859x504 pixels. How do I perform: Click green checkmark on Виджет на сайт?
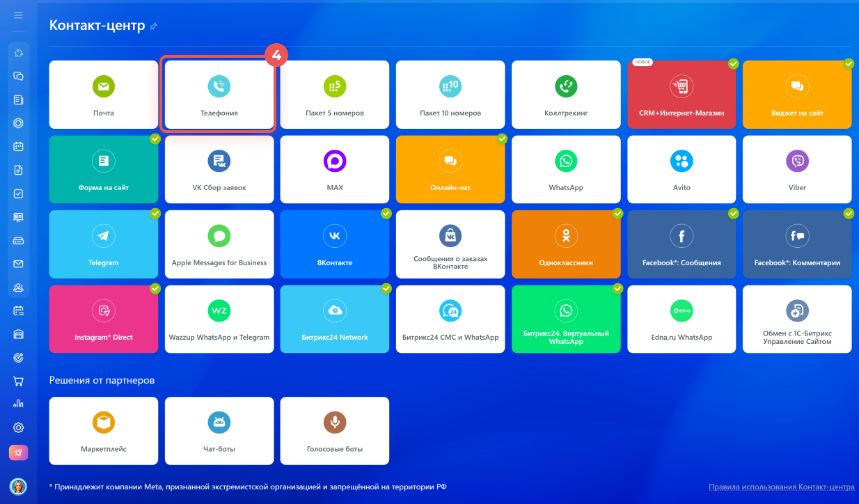coord(849,64)
